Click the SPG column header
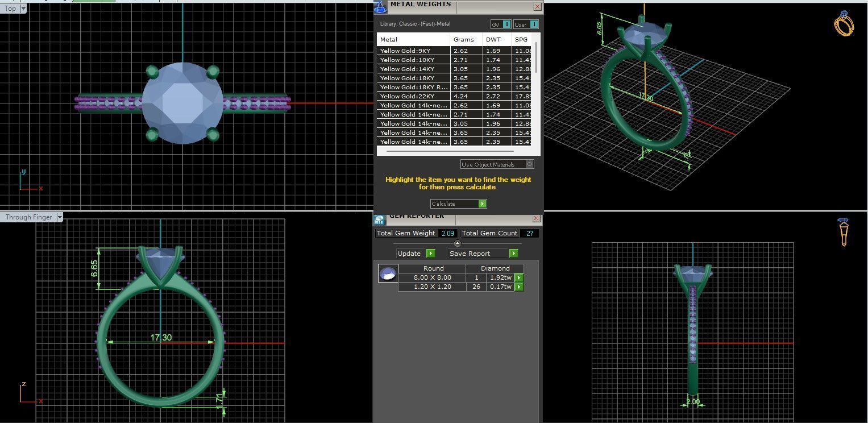868x423 pixels. click(x=521, y=40)
